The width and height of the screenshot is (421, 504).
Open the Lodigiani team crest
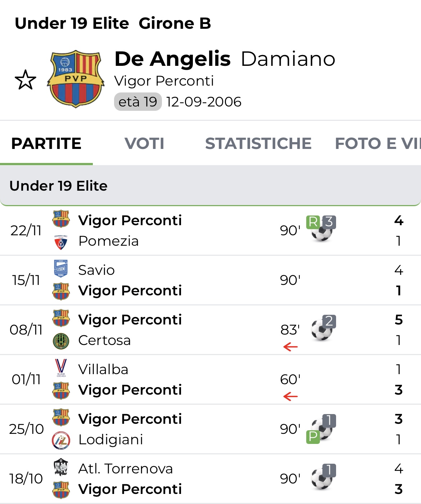pyautogui.click(x=61, y=440)
